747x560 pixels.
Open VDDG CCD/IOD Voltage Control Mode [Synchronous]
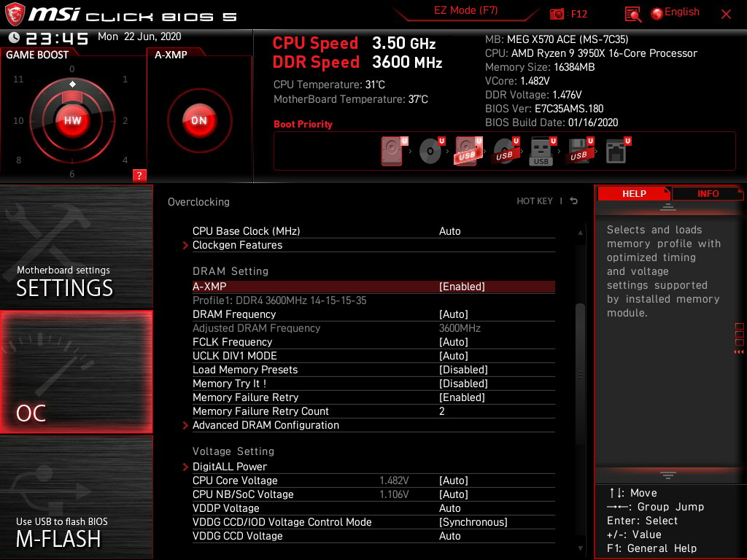click(x=373, y=521)
